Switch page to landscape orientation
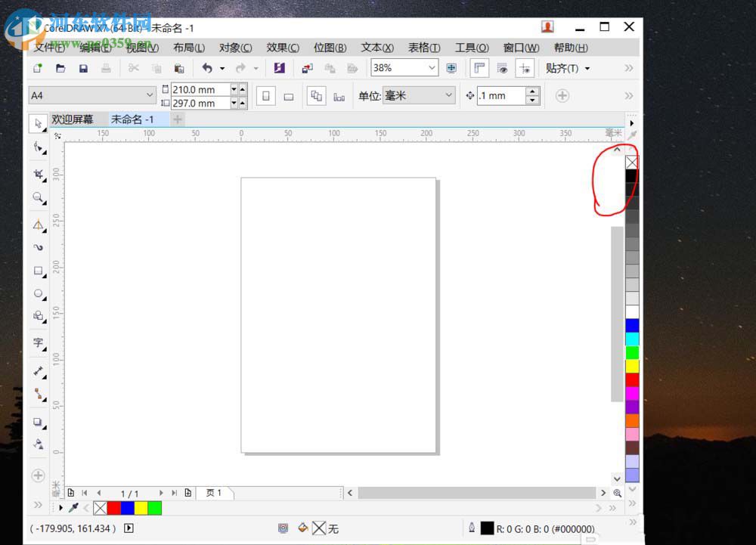Image resolution: width=756 pixels, height=545 pixels. (x=288, y=96)
